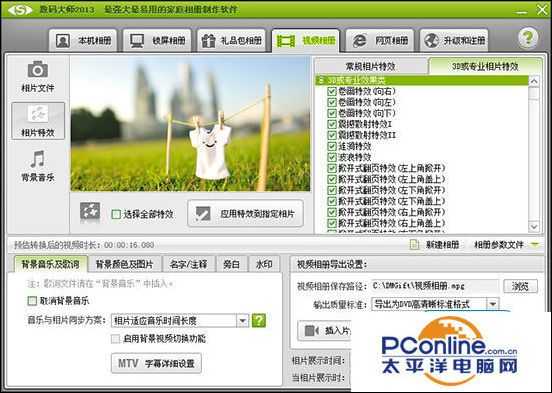This screenshot has width=552, height=393.
Task: Click the S application logo in title bar
Action: coord(20,10)
